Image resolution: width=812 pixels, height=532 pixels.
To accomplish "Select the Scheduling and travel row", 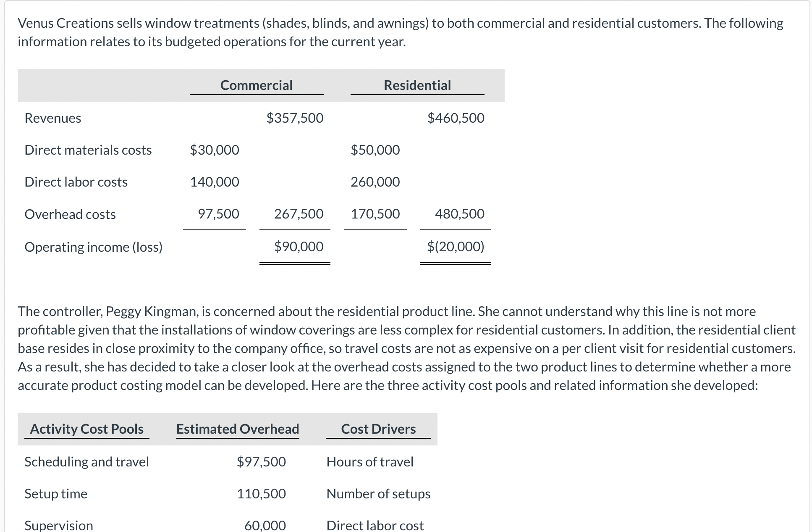I will tap(87, 462).
